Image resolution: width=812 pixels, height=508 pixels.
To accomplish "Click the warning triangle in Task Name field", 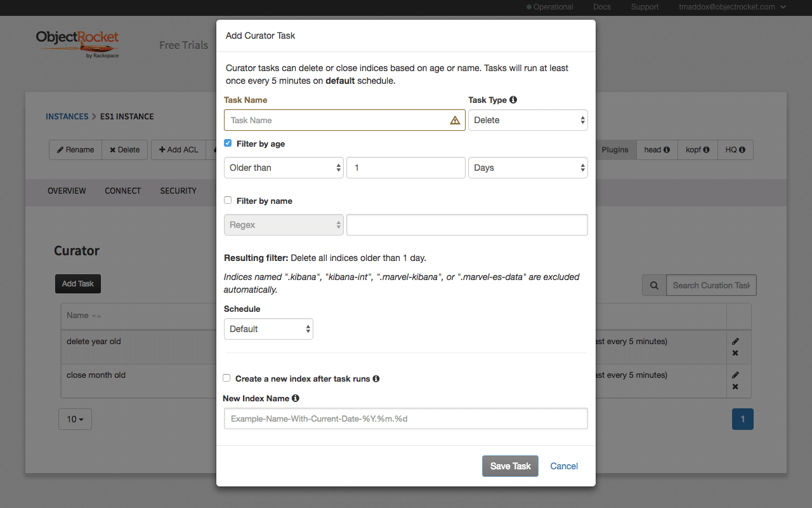I will pyautogui.click(x=455, y=120).
